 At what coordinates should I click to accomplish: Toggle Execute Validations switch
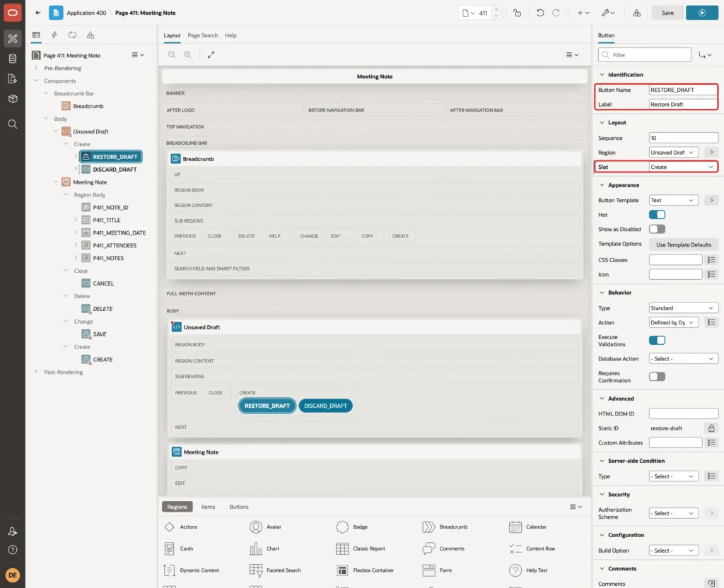[x=657, y=340]
